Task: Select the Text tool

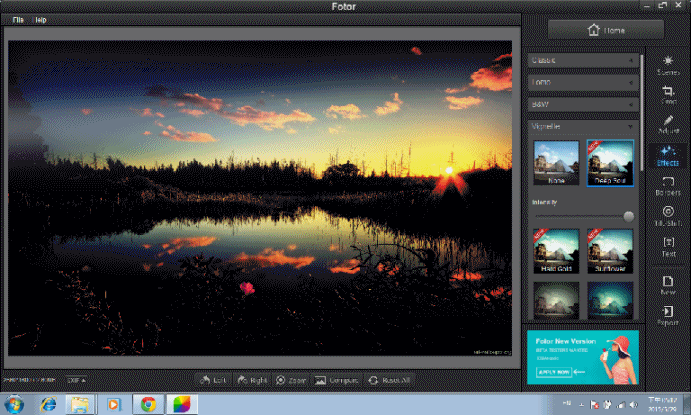Action: pyautogui.click(x=669, y=247)
